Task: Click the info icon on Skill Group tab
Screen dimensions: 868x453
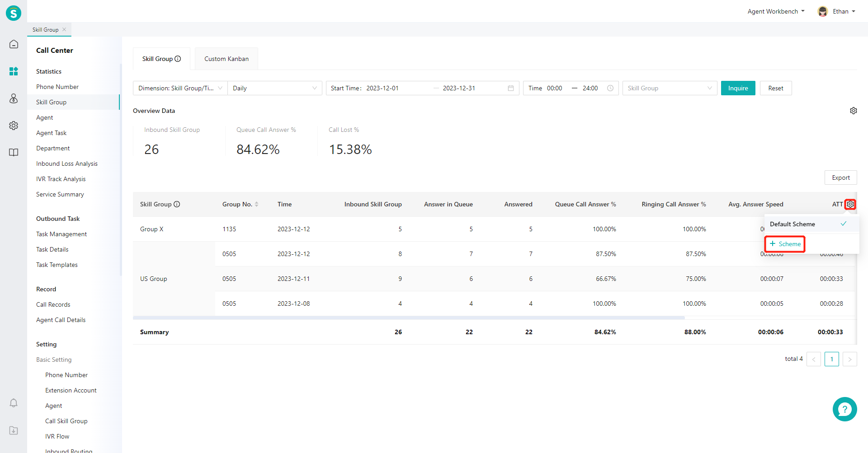Action: pyautogui.click(x=178, y=59)
